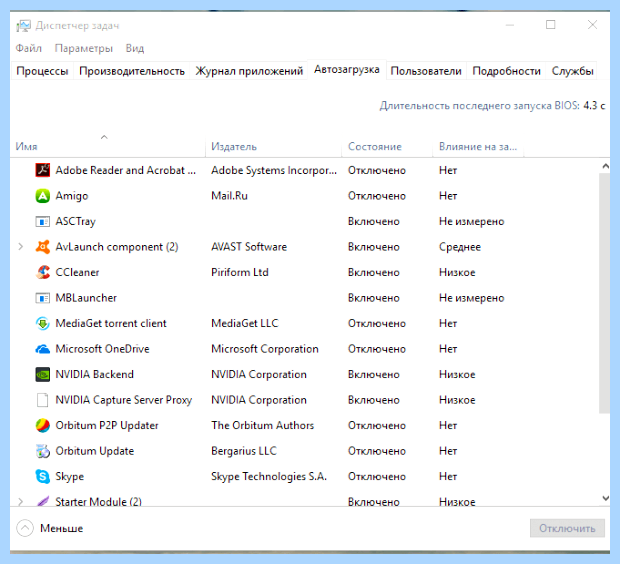Click the MediaGet torrent client icon
Image resolution: width=620 pixels, height=564 pixels.
tap(43, 323)
